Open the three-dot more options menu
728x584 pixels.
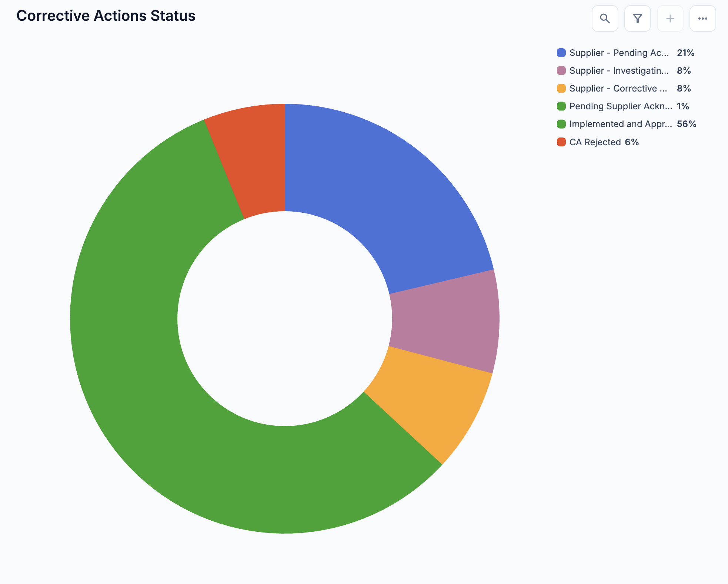point(702,19)
